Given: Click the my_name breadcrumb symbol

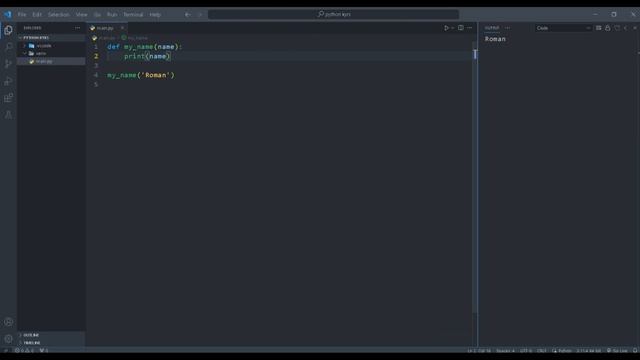Looking at the screenshot, I should [x=135, y=38].
